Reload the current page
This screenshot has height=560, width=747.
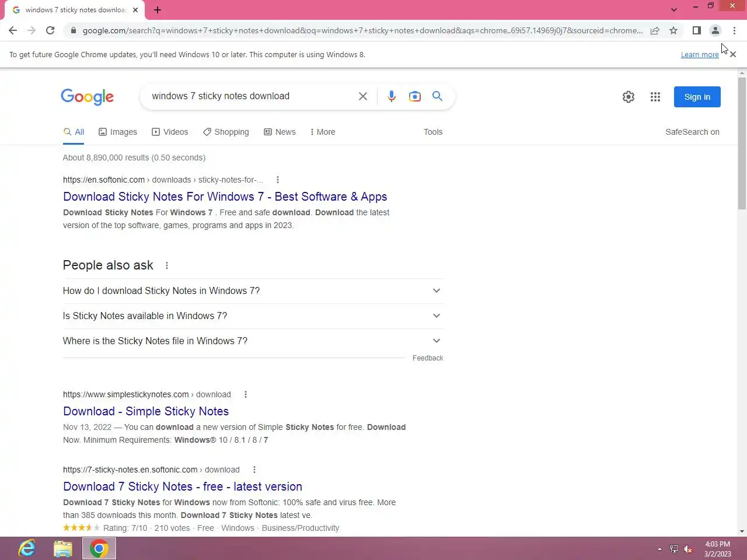[50, 30]
